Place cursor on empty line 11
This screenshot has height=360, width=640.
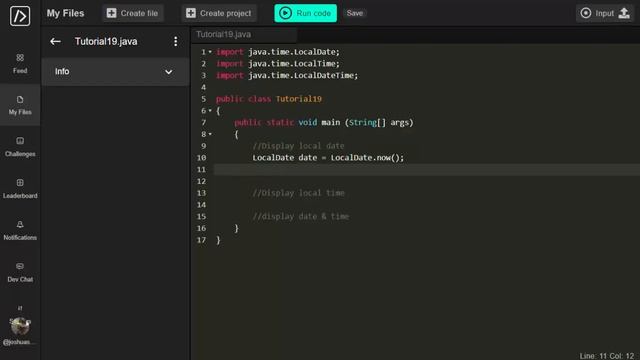coord(427,169)
